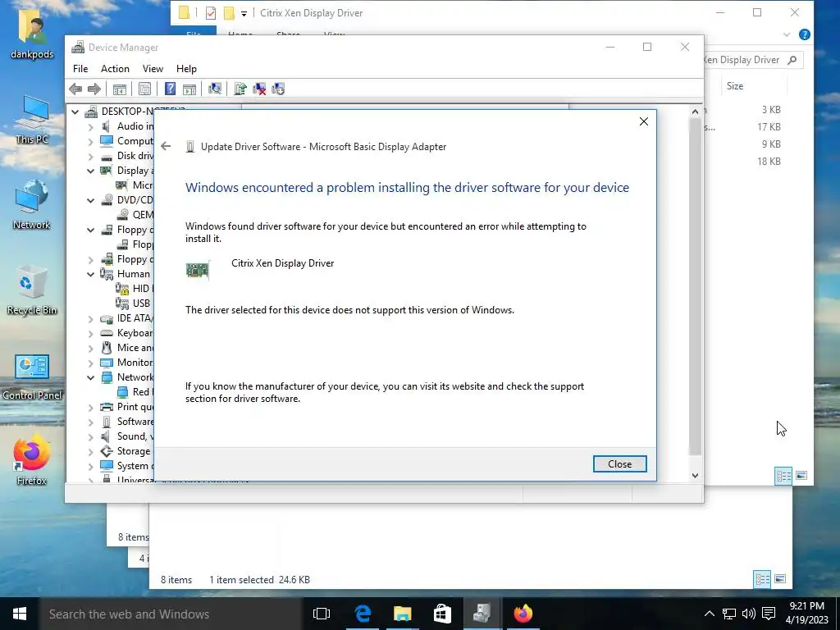Show hidden tray icons chevron
840x630 pixels.
click(x=709, y=614)
